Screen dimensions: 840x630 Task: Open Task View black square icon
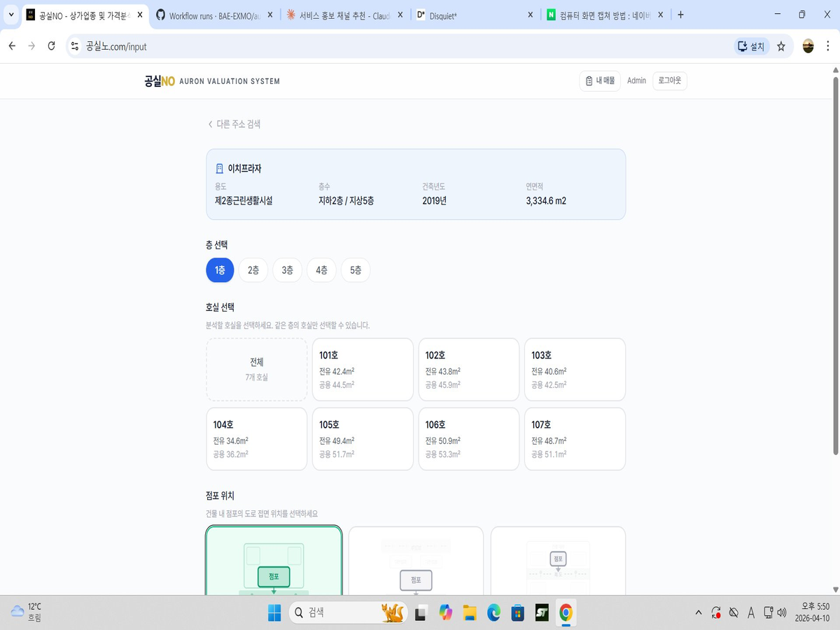421,613
